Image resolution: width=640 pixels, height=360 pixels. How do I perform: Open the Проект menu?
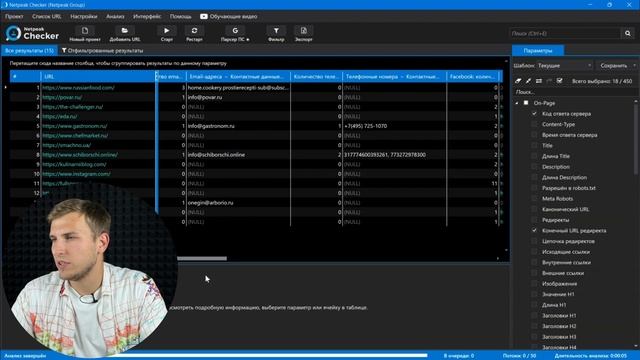(14, 16)
